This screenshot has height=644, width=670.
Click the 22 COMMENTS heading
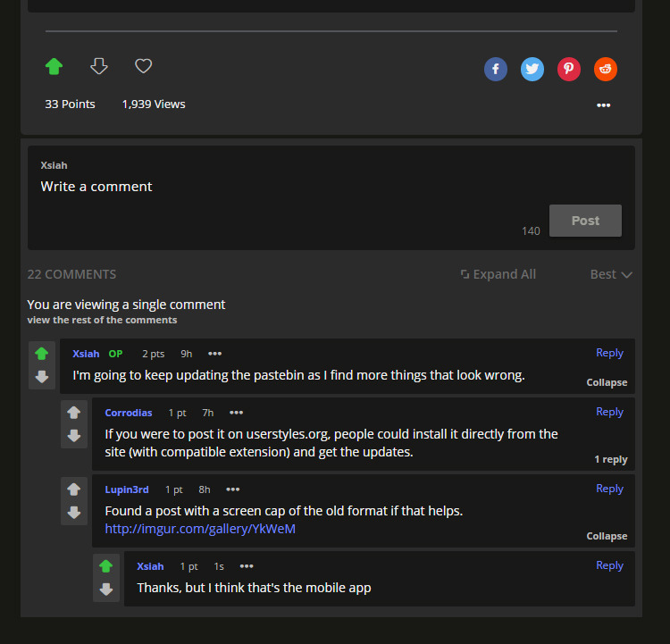coord(71,274)
